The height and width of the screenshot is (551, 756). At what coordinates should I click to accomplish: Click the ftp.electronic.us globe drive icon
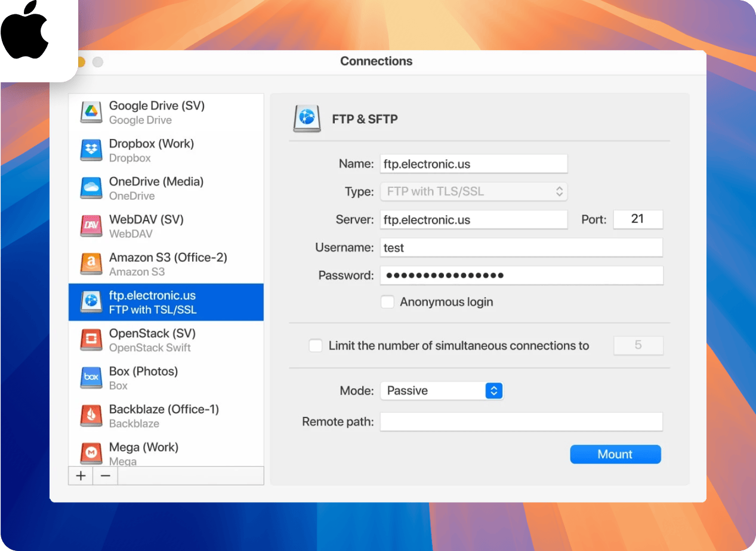point(91,302)
